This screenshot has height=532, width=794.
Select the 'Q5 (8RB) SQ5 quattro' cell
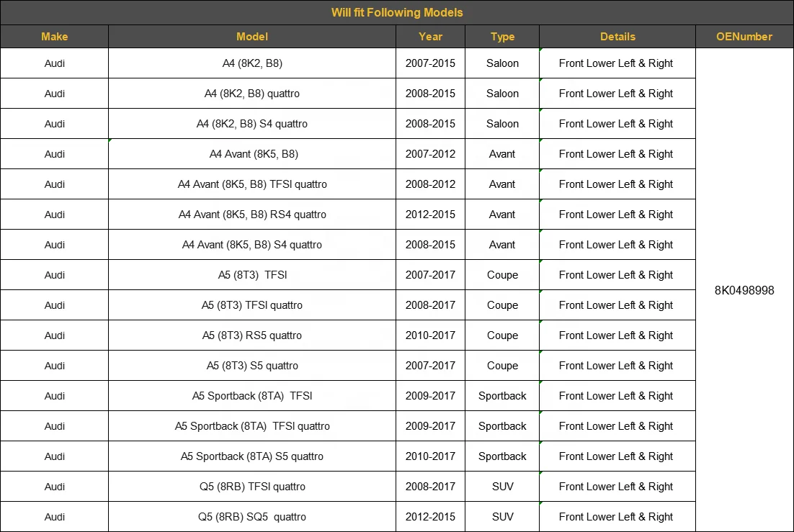[252, 517]
